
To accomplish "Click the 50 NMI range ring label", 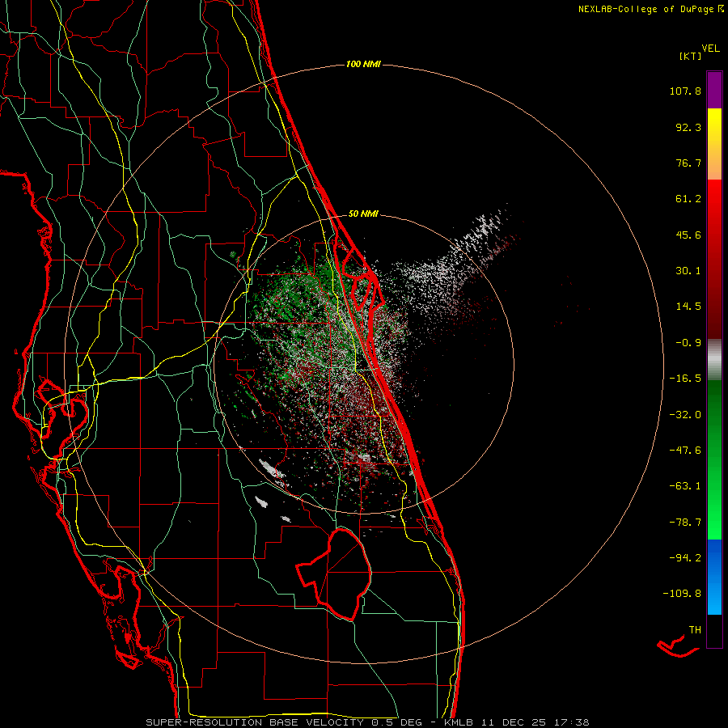I will (363, 214).
